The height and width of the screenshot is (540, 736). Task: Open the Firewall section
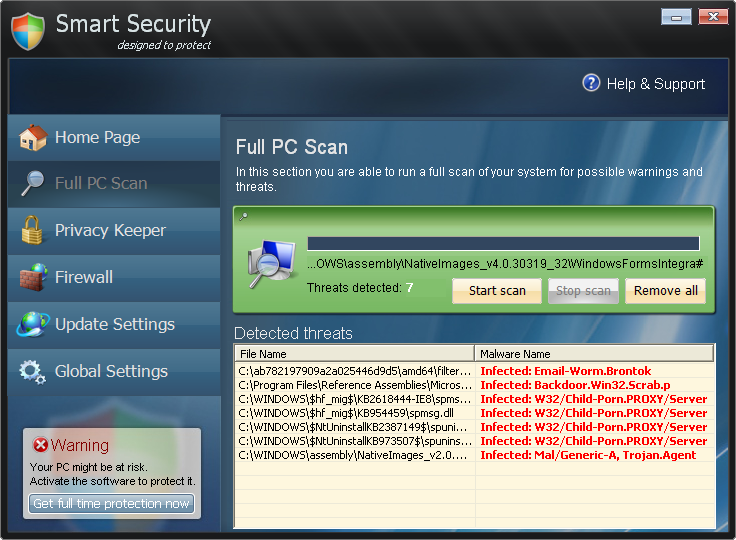pos(114,278)
